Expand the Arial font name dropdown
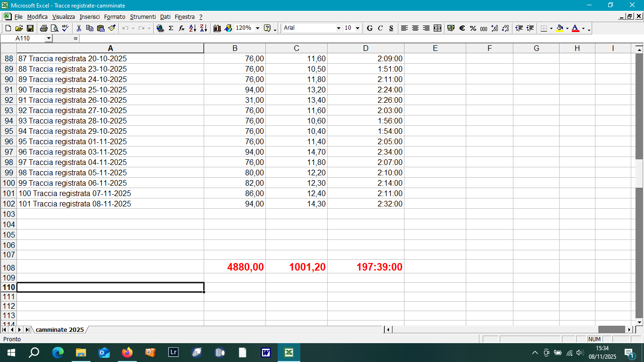 (338, 28)
